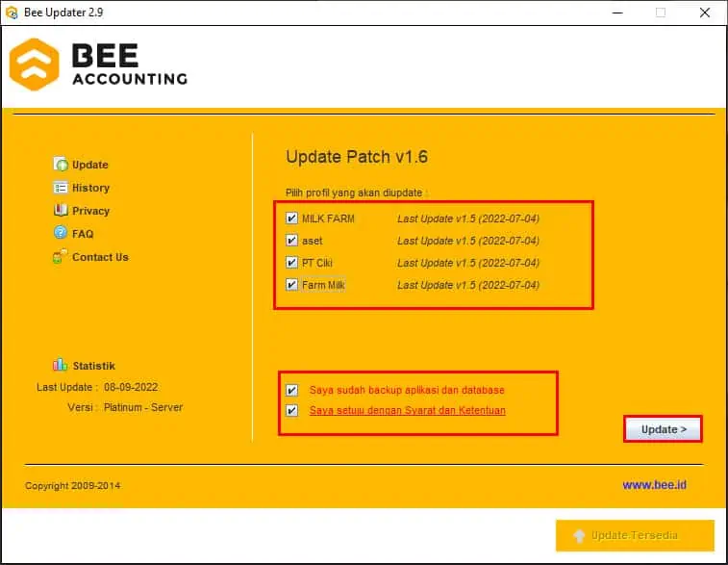Click the 'Platinum - Server' version value
Screen dimensions: 728x565
pyautogui.click(x=143, y=407)
